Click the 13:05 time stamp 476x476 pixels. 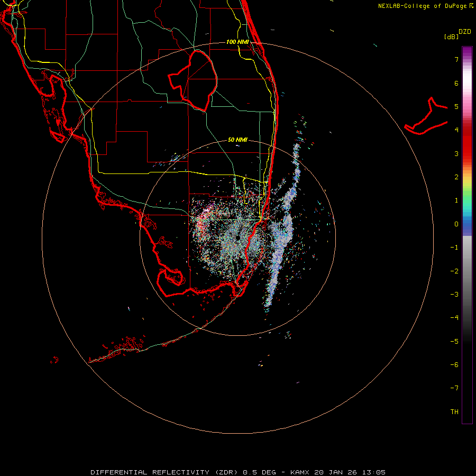[374, 472]
